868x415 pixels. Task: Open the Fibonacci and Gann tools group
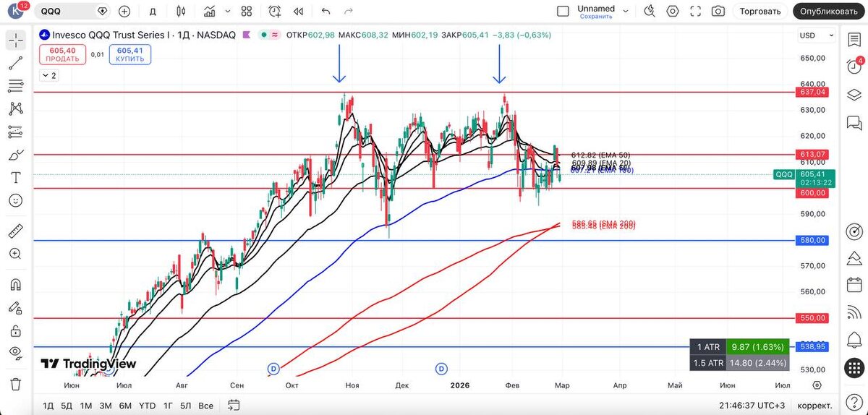pyautogui.click(x=16, y=86)
